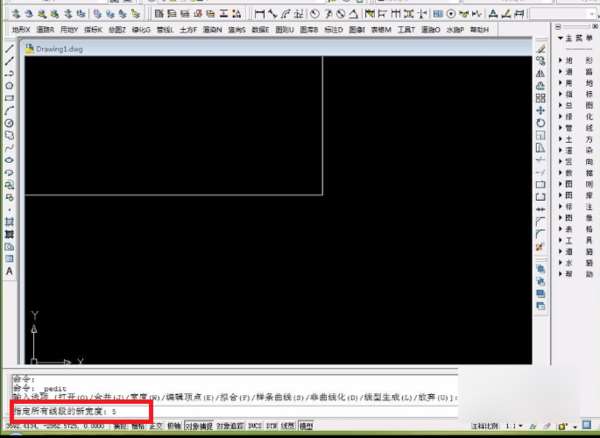
Task: Open the 表格M menu
Action: coord(381,29)
